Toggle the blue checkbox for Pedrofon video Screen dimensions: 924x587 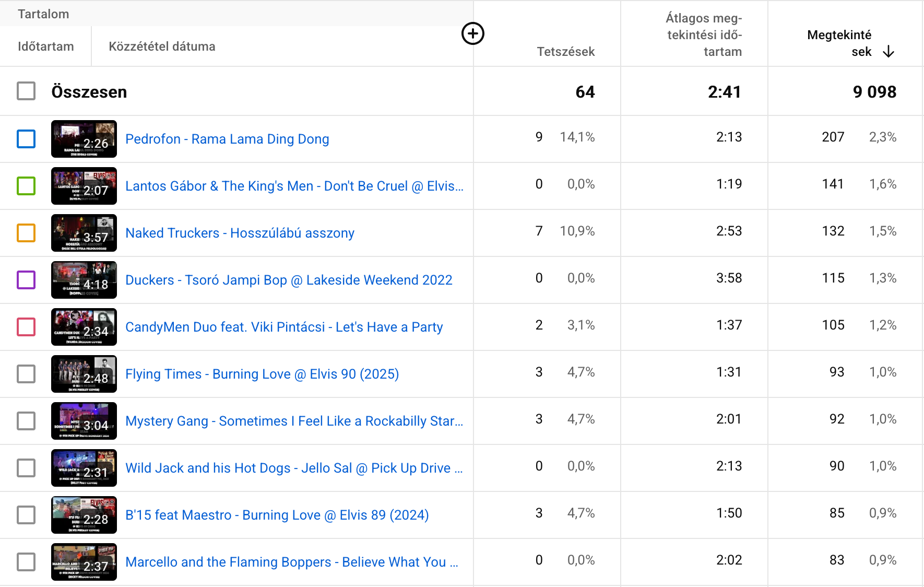click(26, 139)
